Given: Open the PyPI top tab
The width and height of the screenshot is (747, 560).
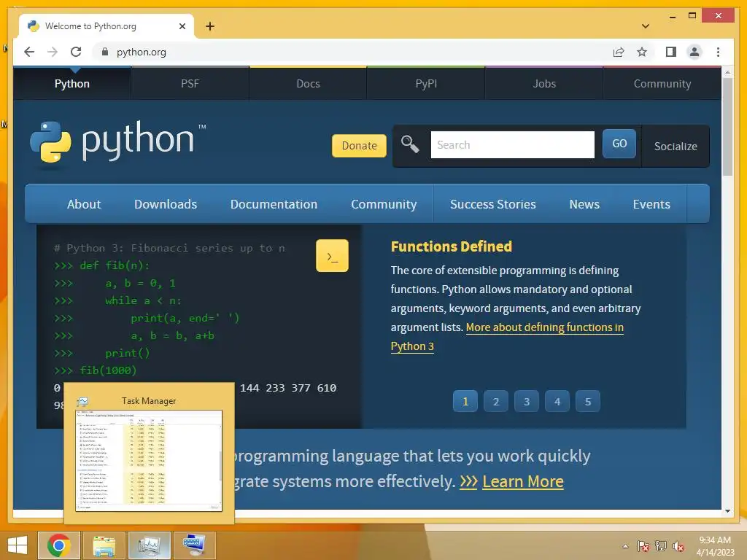Looking at the screenshot, I should click(x=426, y=83).
